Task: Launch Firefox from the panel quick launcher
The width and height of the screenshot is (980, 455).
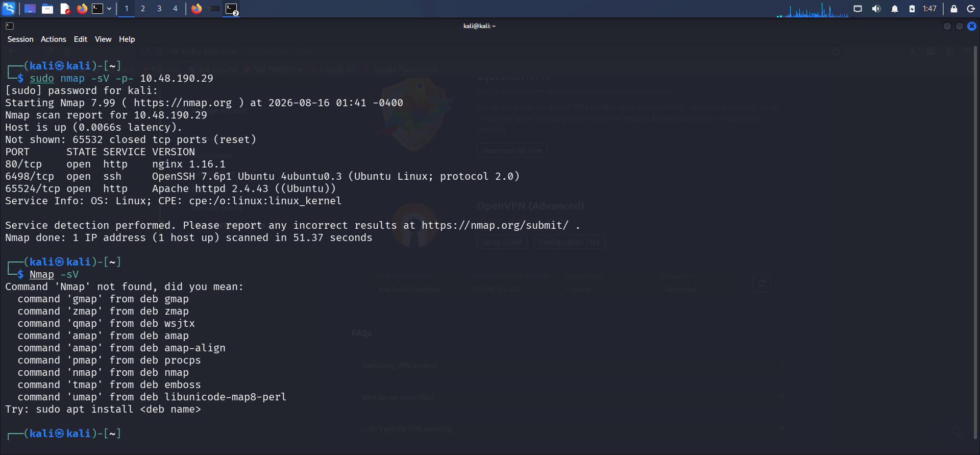Action: tap(82, 9)
